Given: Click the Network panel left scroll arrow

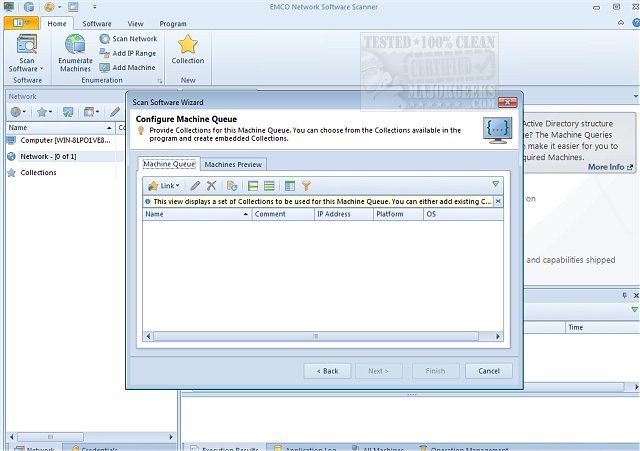Looking at the screenshot, I should coord(11,437).
